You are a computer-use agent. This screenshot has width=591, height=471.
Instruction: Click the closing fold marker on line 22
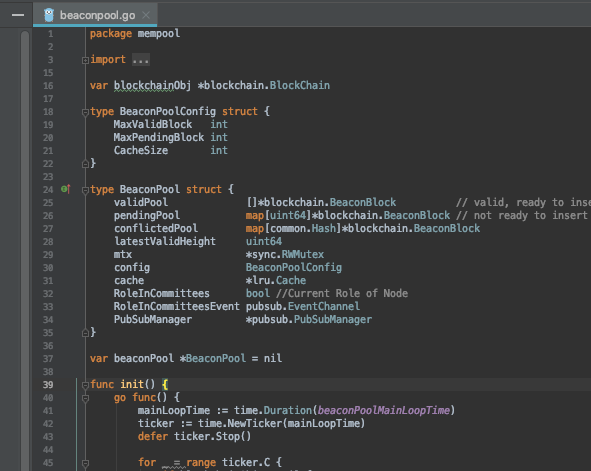(86, 164)
